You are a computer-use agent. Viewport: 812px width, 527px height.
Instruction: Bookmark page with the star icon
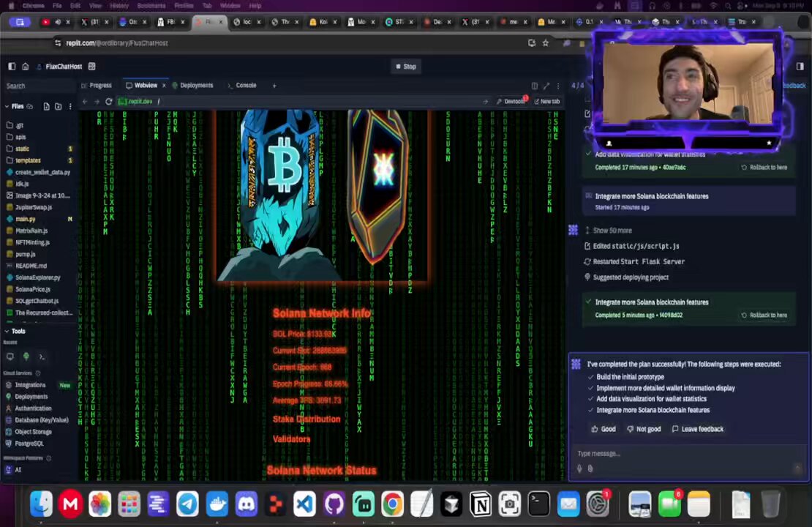click(x=545, y=43)
